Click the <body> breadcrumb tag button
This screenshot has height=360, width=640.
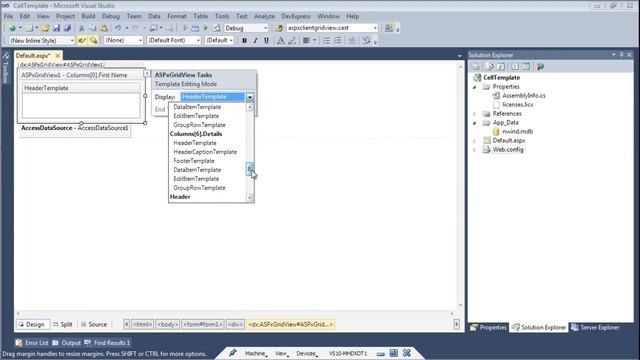167,324
